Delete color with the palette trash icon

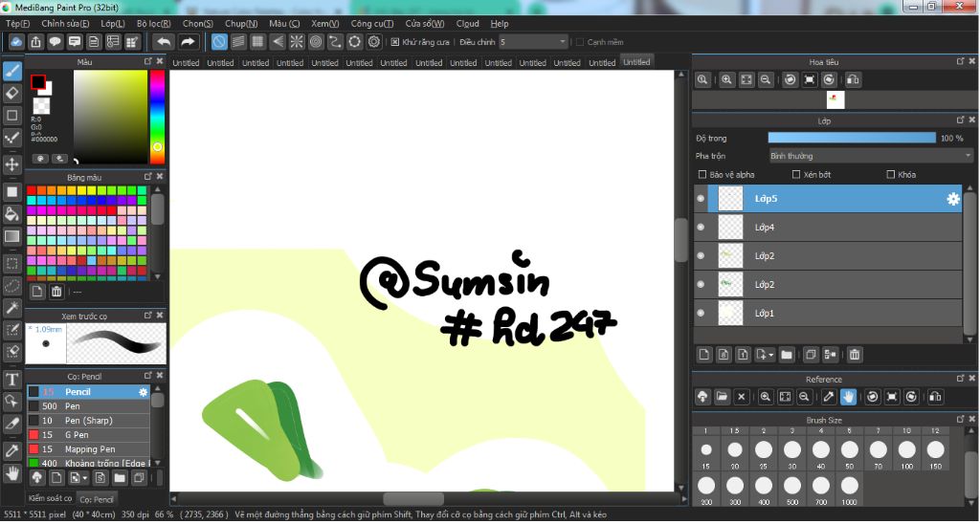point(56,291)
